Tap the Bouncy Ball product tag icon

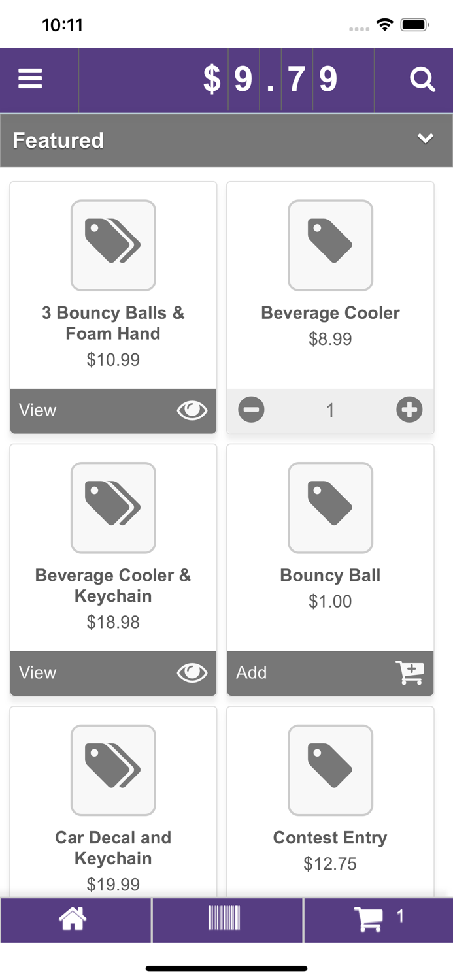[330, 508]
